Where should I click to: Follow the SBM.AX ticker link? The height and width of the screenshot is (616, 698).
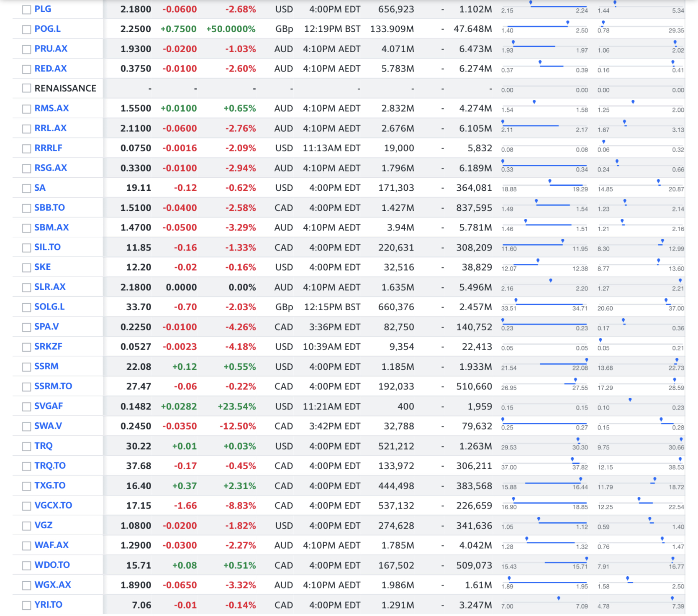click(x=51, y=227)
